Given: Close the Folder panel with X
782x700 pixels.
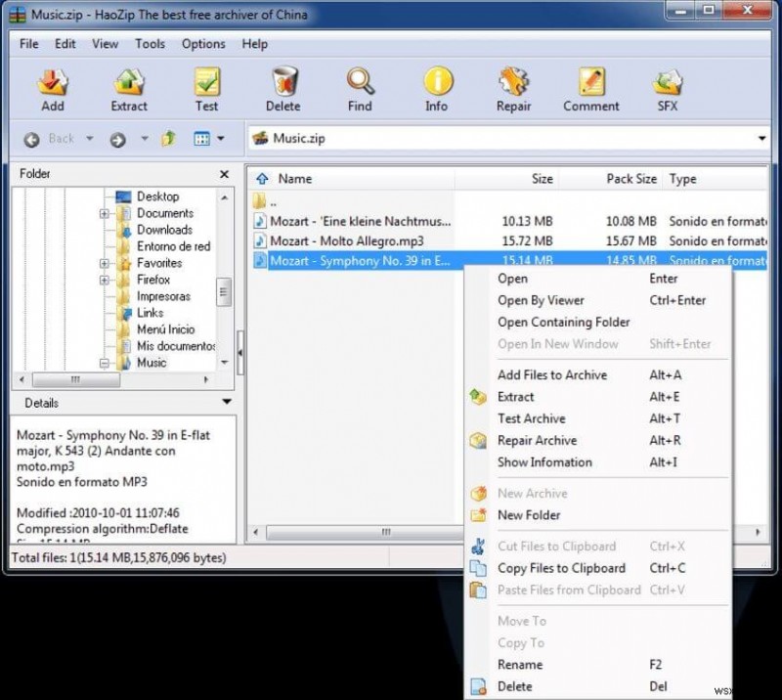Looking at the screenshot, I should point(225,174).
